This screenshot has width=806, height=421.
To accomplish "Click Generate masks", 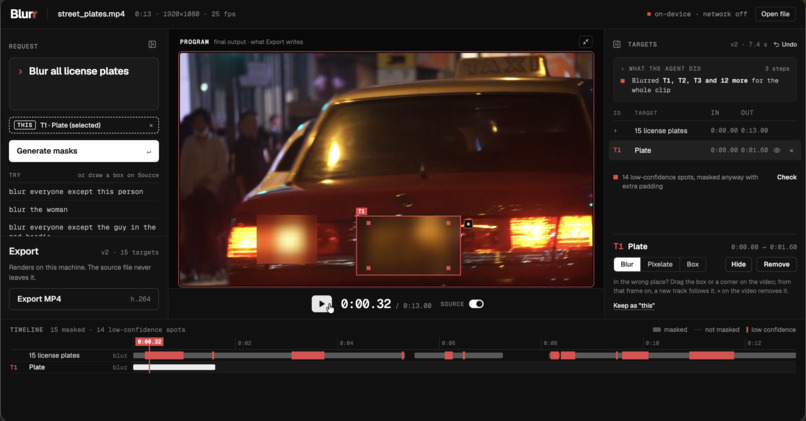I will coord(84,151).
